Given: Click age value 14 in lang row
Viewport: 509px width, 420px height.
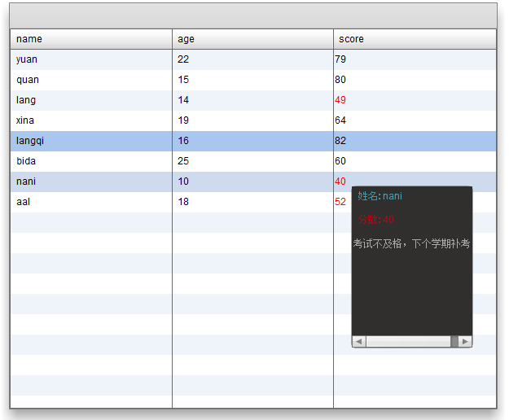Looking at the screenshot, I should point(183,100).
